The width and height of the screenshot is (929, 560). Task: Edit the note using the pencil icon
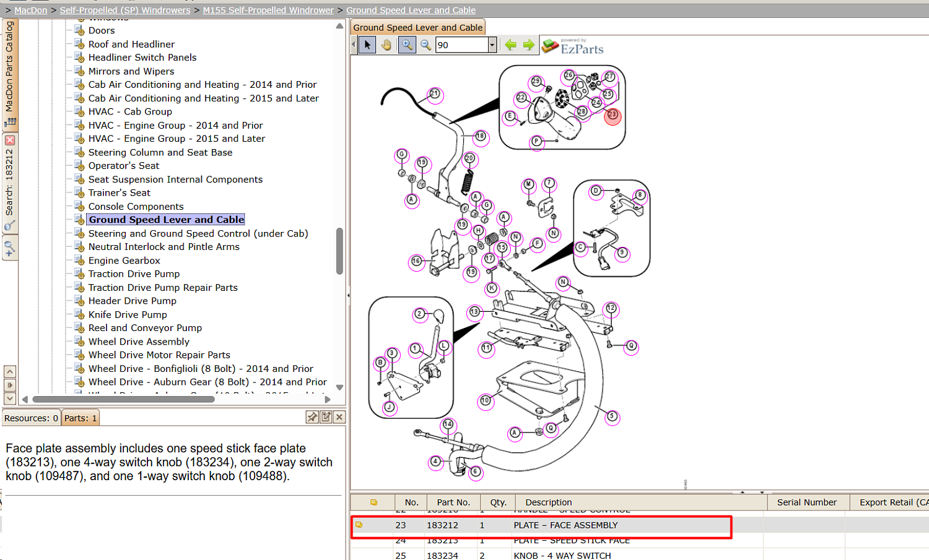click(x=326, y=417)
